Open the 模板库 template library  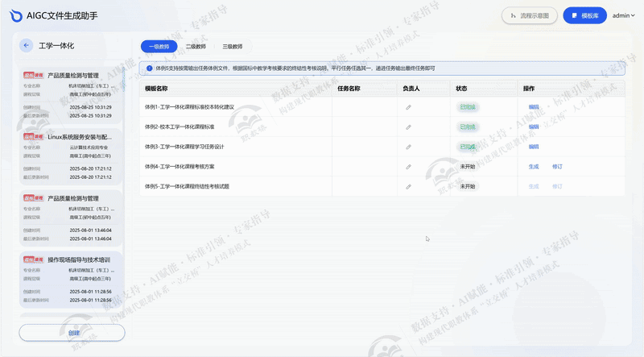pos(584,15)
